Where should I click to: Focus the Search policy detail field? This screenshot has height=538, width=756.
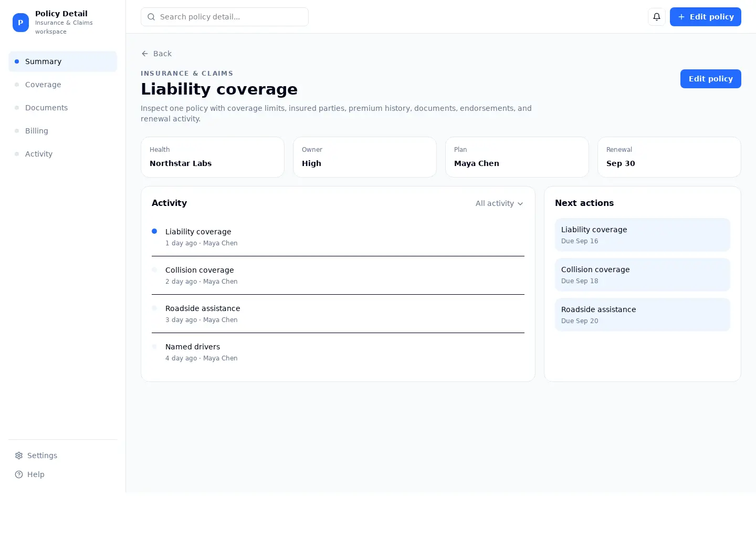(x=225, y=17)
